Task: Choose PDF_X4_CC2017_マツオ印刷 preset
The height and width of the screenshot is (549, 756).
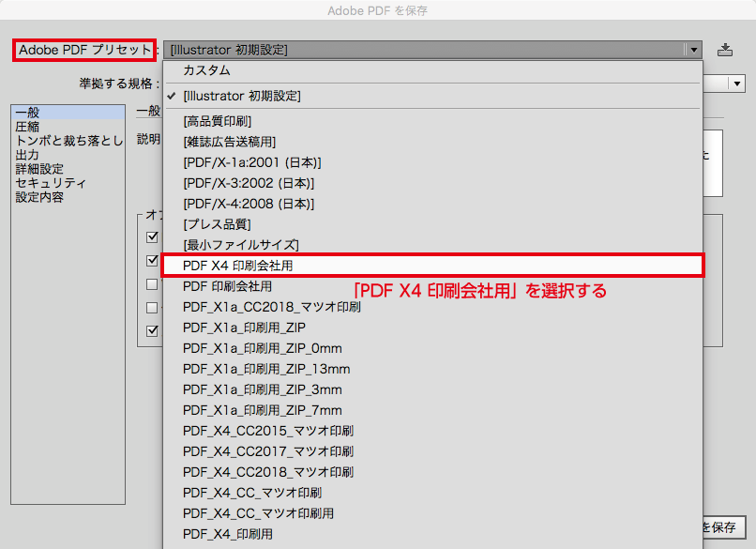Action: coord(432,451)
